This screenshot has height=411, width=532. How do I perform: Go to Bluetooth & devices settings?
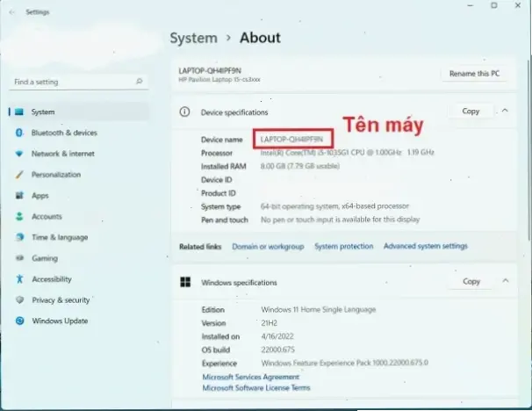78,133
